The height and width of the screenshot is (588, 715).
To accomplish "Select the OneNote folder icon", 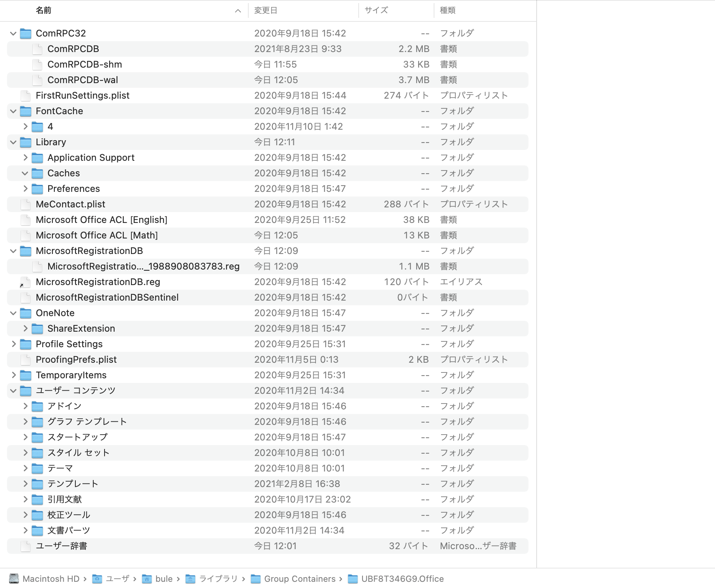I will point(26,313).
